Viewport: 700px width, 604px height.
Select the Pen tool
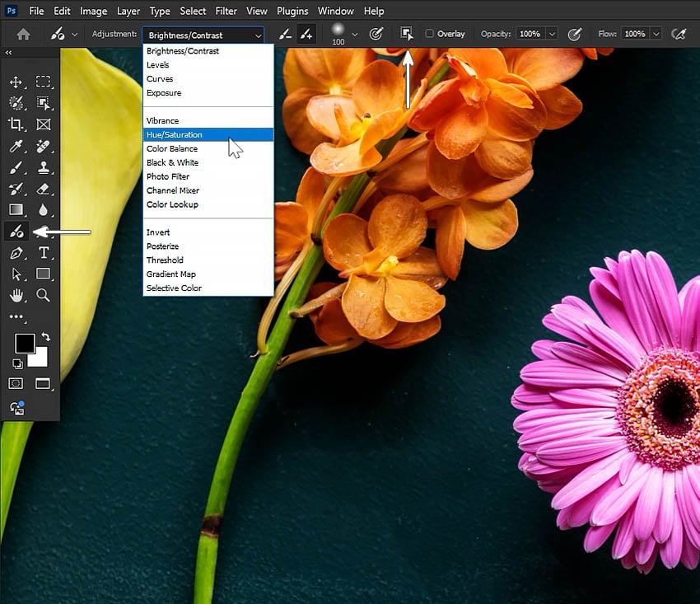(x=16, y=253)
